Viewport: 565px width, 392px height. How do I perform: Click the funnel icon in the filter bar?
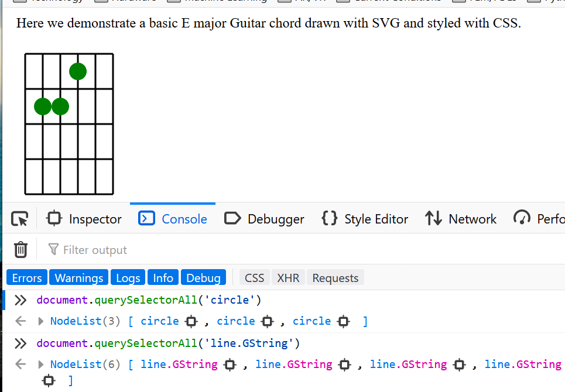coord(54,249)
